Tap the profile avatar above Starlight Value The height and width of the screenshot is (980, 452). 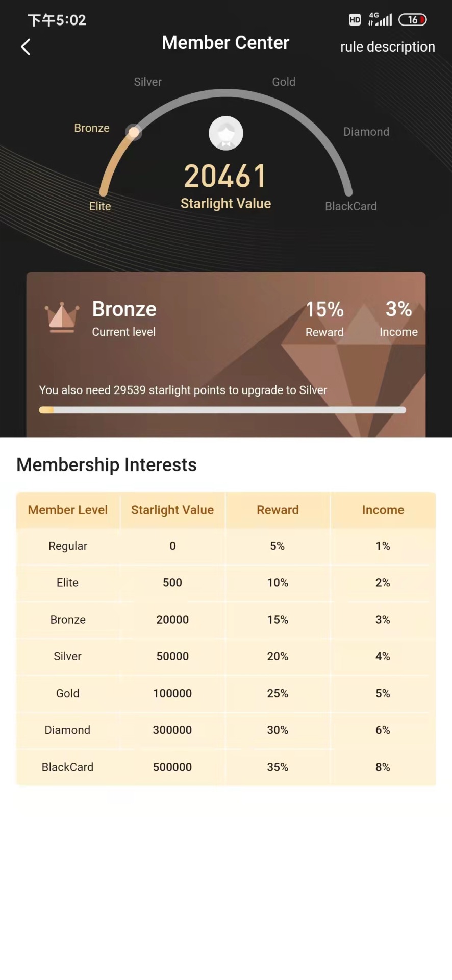click(x=226, y=133)
